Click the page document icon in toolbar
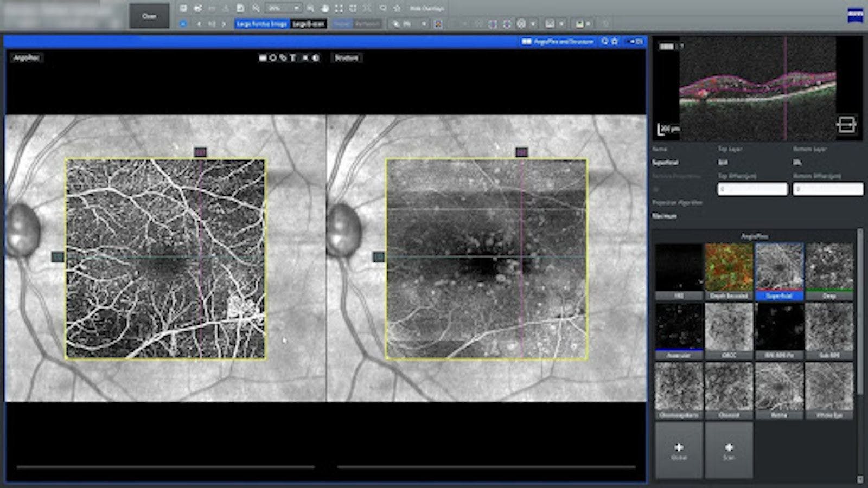The width and height of the screenshot is (868, 488). (240, 9)
